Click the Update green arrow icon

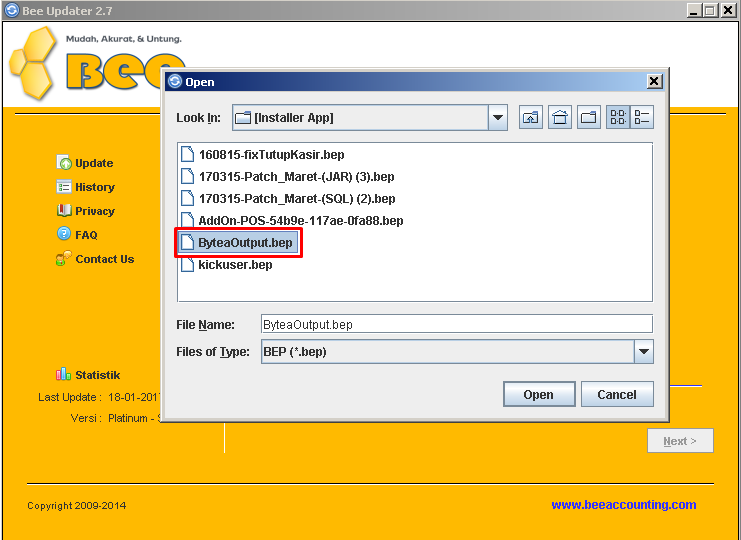click(64, 163)
